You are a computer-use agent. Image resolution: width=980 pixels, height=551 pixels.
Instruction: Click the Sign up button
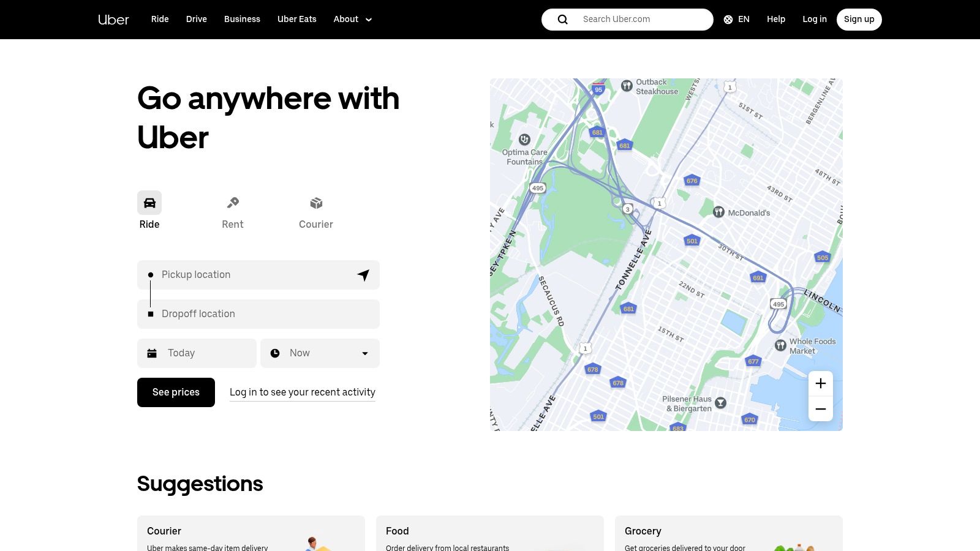pyautogui.click(x=859, y=19)
